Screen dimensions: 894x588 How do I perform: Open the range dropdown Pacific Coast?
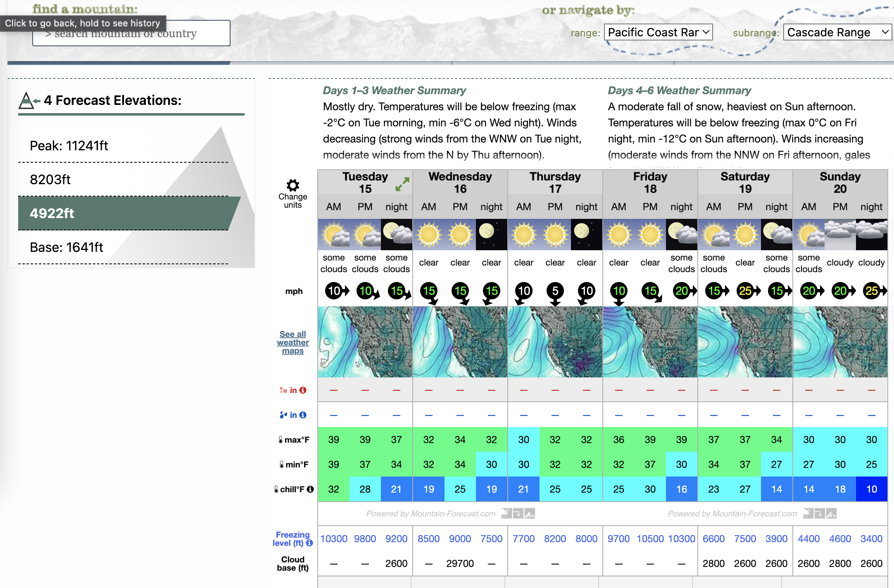pyautogui.click(x=658, y=32)
